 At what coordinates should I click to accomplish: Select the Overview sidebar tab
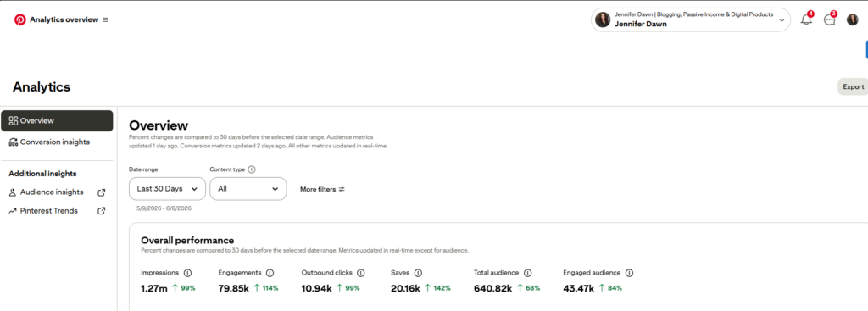pos(57,120)
